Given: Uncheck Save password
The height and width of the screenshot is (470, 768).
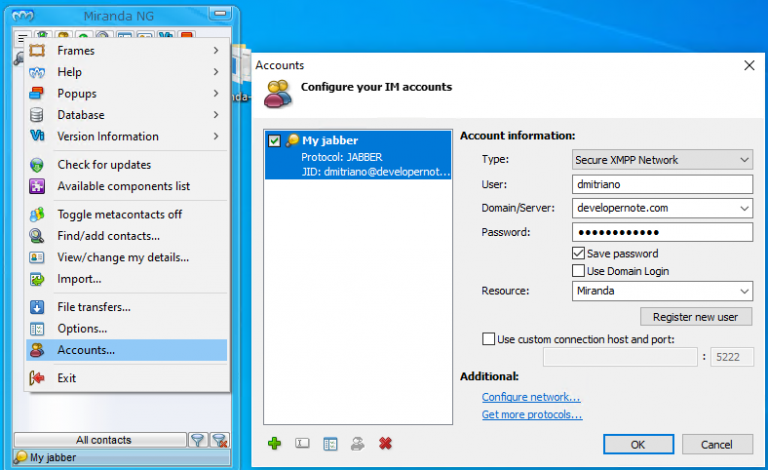Looking at the screenshot, I should tap(578, 253).
